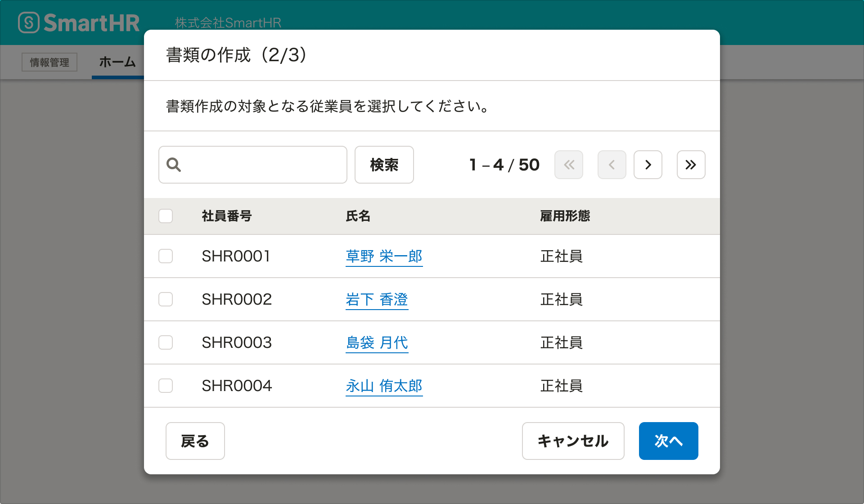The image size is (864, 504).
Task: Go to the next page of employees
Action: [648, 165]
